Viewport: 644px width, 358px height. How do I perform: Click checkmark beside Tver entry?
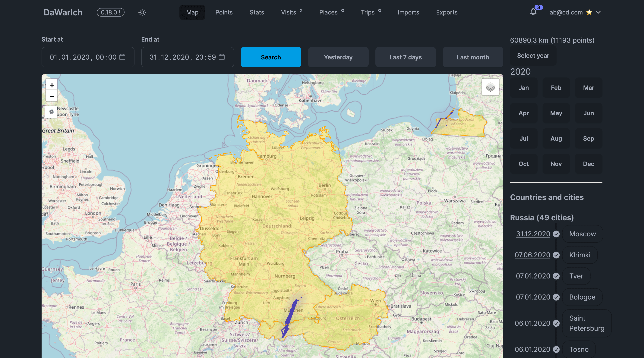[x=556, y=276]
